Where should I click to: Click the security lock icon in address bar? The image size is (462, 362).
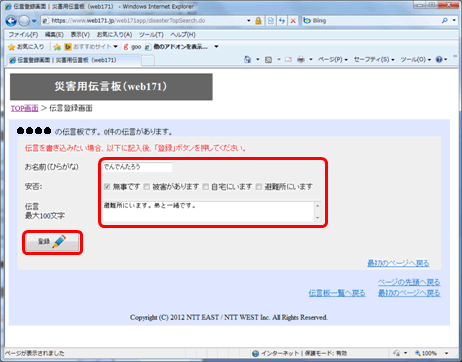[258, 21]
